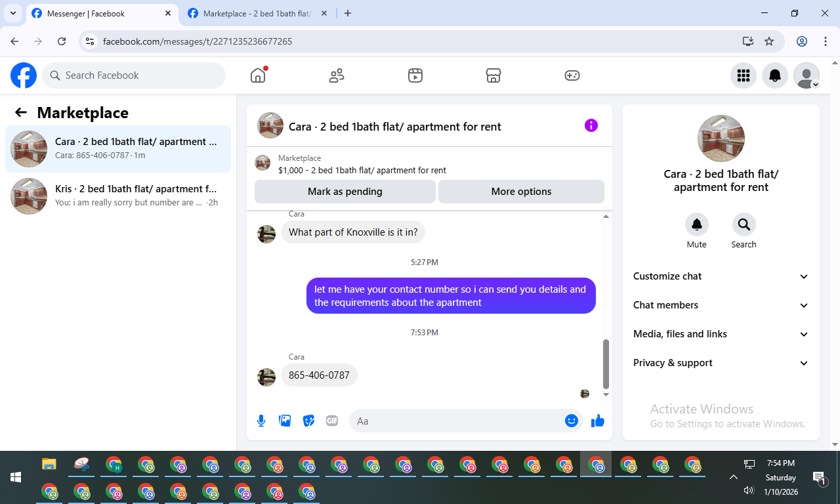Viewport: 840px width, 504px height.
Task: Expand Chat members section
Action: coord(721,305)
